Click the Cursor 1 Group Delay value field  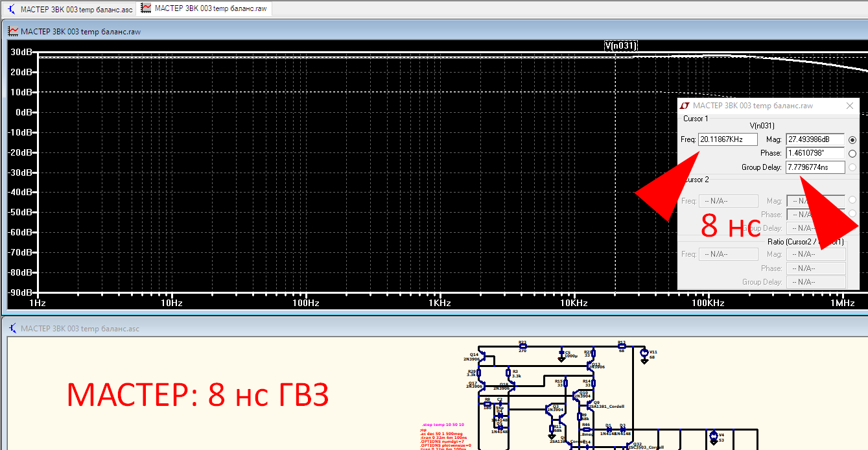coord(815,167)
